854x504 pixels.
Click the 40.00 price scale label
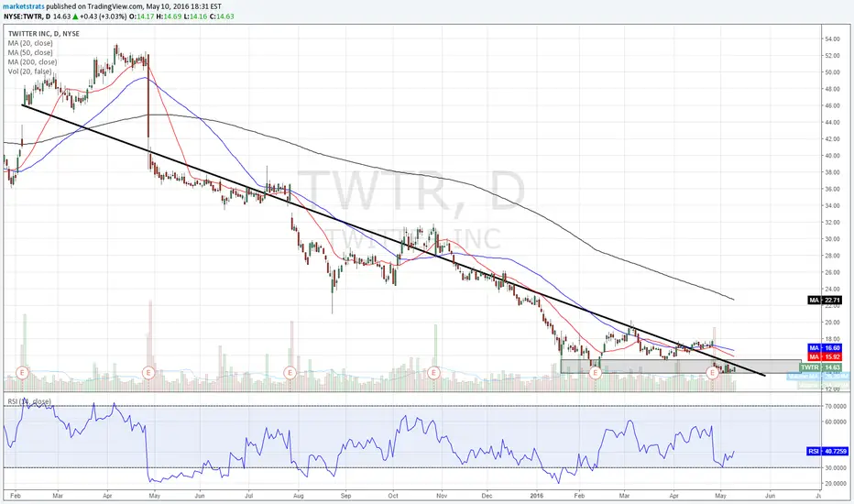[x=832, y=156]
